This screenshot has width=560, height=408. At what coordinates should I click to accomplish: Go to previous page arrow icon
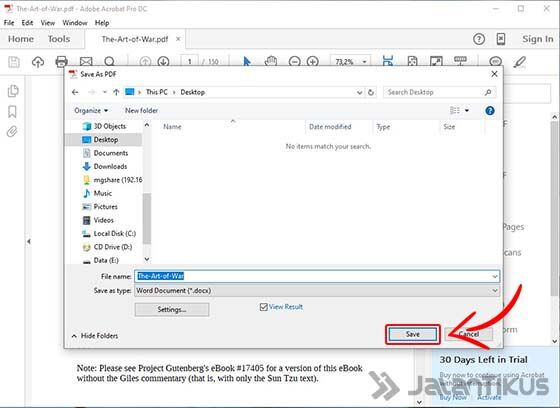tap(145, 62)
